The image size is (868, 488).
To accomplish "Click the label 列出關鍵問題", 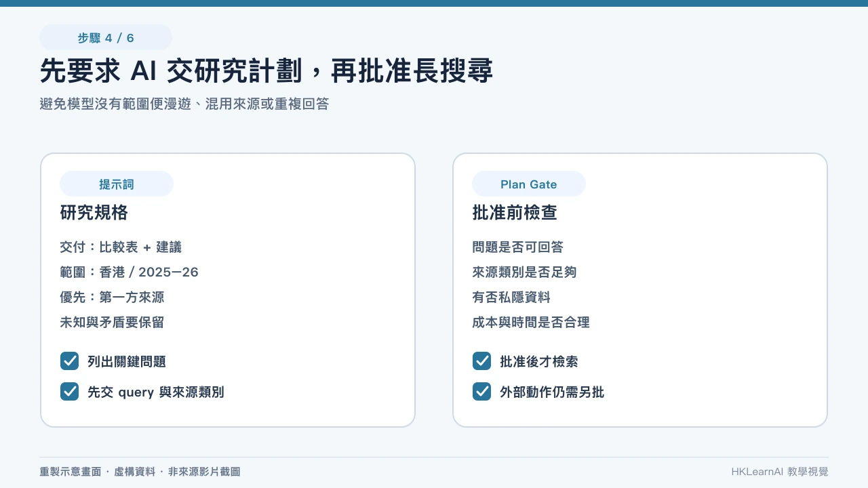I will [127, 361].
